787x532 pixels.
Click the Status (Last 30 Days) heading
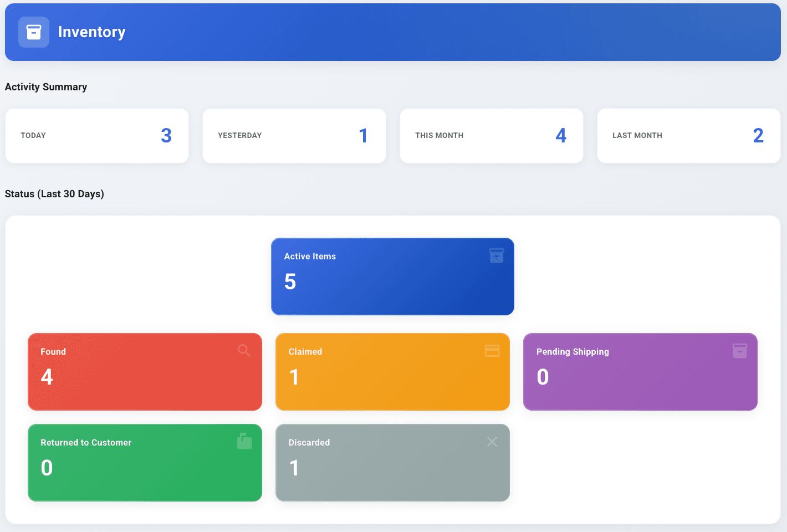coord(54,194)
